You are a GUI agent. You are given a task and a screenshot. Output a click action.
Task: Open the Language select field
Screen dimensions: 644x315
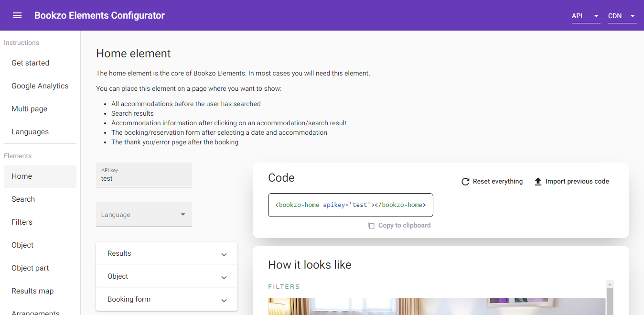coord(144,215)
